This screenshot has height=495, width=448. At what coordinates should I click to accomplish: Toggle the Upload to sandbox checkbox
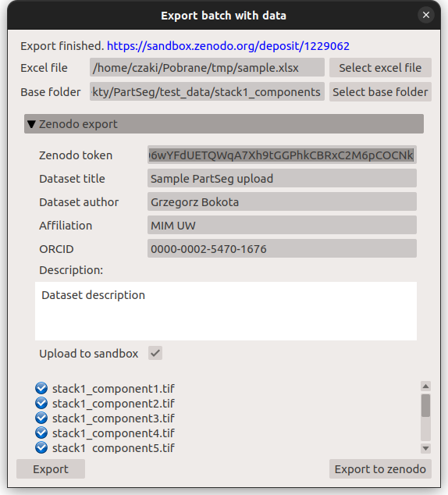[155, 353]
